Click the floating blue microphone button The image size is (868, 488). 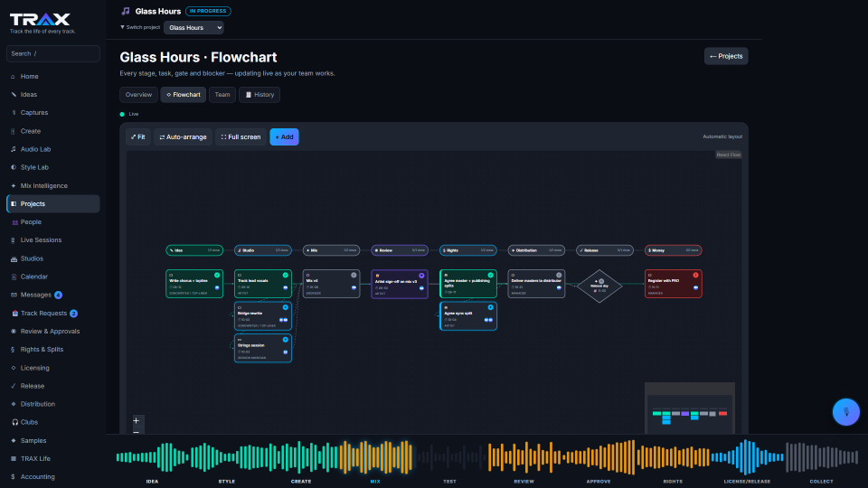coord(846,412)
